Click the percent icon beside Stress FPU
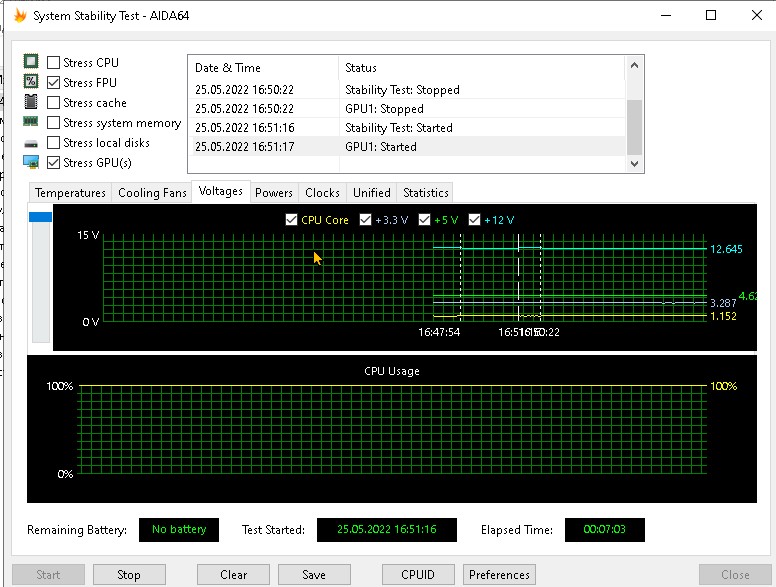Viewport: 776px width, 587px height. click(x=31, y=81)
